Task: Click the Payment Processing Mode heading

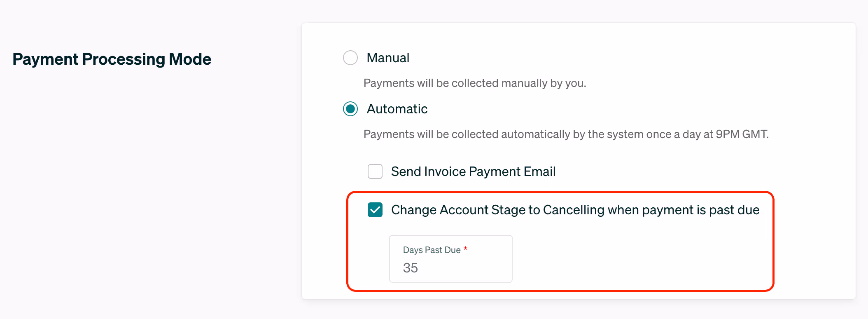Action: [x=112, y=59]
